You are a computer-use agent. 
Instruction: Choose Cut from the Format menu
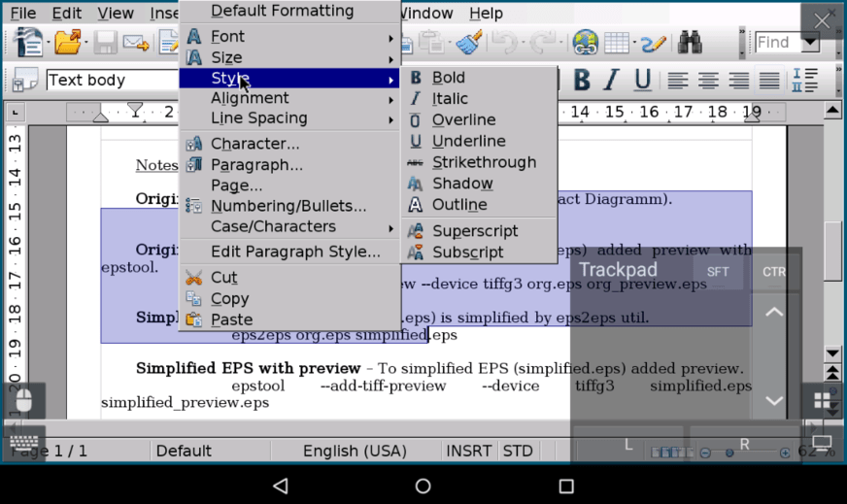[289, 278]
